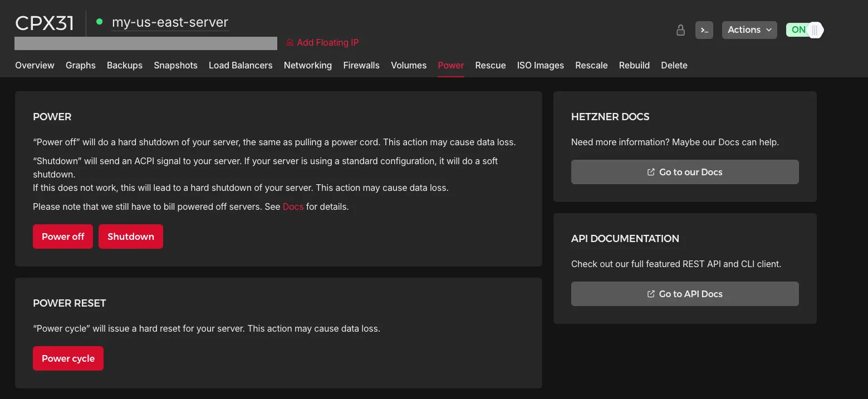Click the Power cycle button

pyautogui.click(x=68, y=358)
